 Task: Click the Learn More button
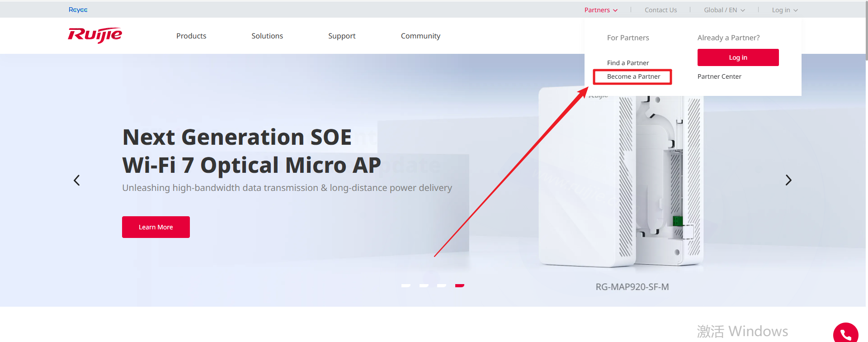(156, 227)
